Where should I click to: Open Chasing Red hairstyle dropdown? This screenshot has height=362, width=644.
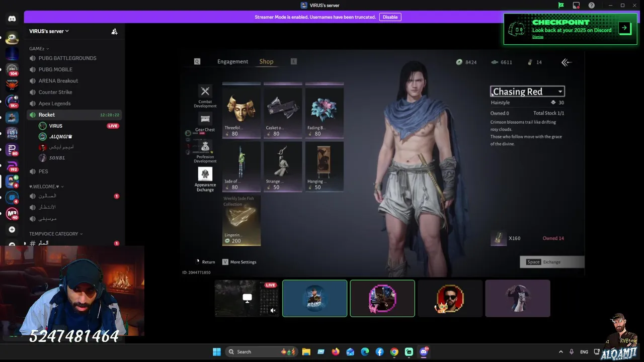(527, 92)
